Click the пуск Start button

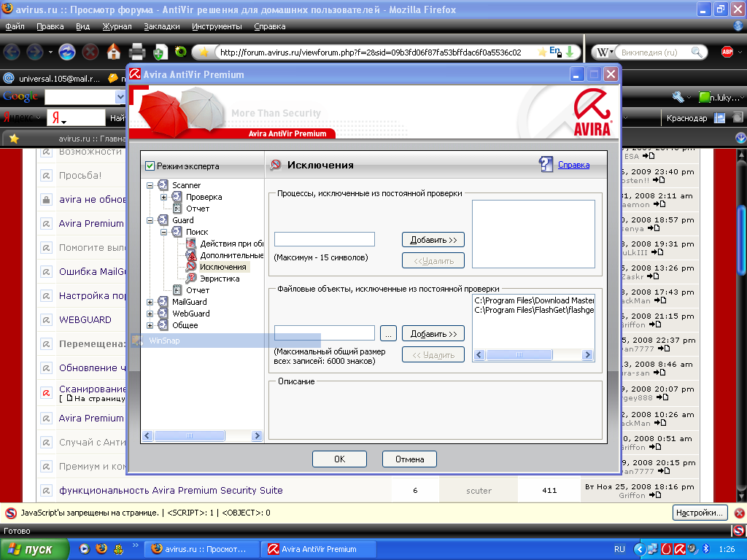[34, 549]
